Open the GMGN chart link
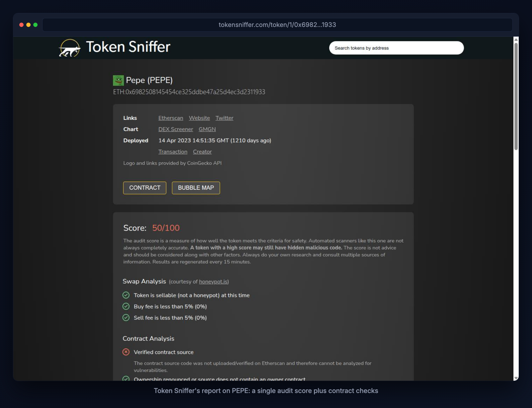This screenshot has width=532, height=408. 207,129
